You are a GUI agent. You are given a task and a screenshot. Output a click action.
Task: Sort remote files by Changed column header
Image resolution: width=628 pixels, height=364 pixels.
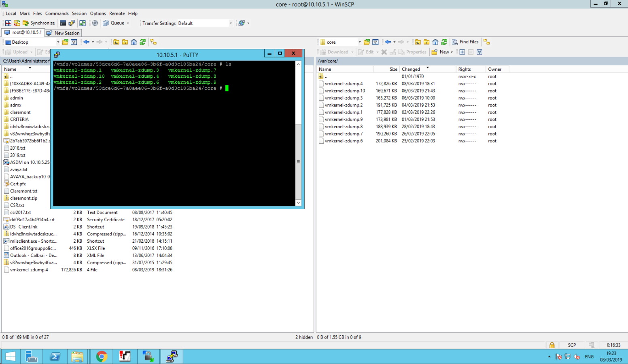click(x=427, y=69)
